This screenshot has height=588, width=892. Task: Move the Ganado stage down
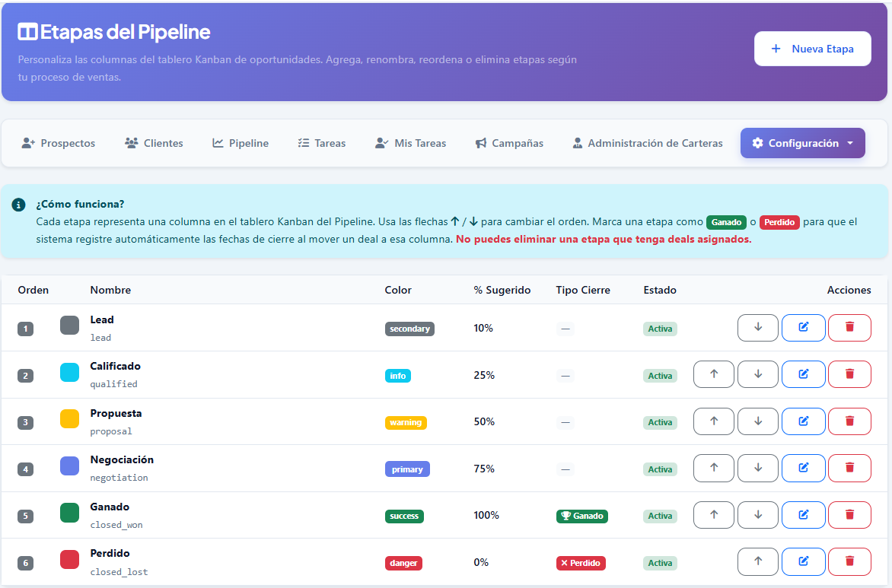758,515
